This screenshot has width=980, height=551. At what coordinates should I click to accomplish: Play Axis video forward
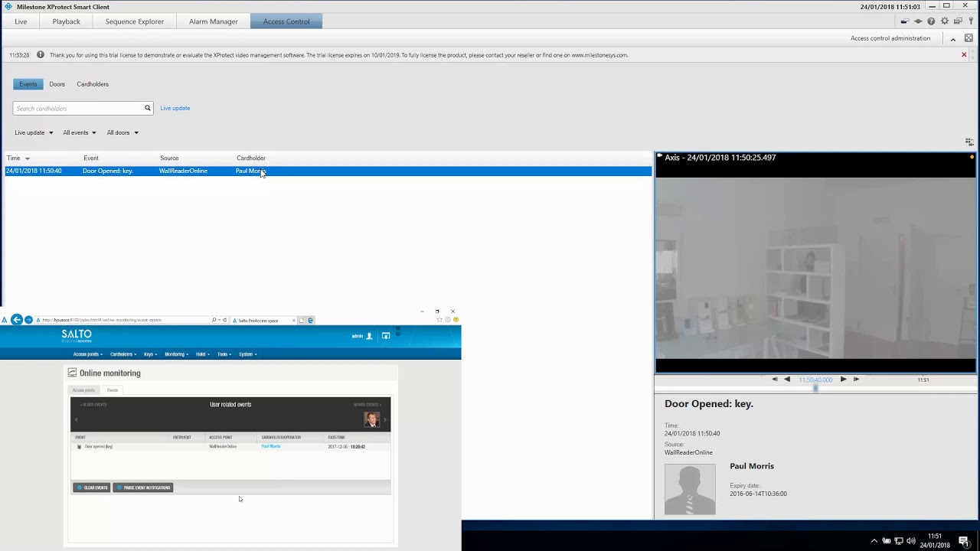(843, 379)
